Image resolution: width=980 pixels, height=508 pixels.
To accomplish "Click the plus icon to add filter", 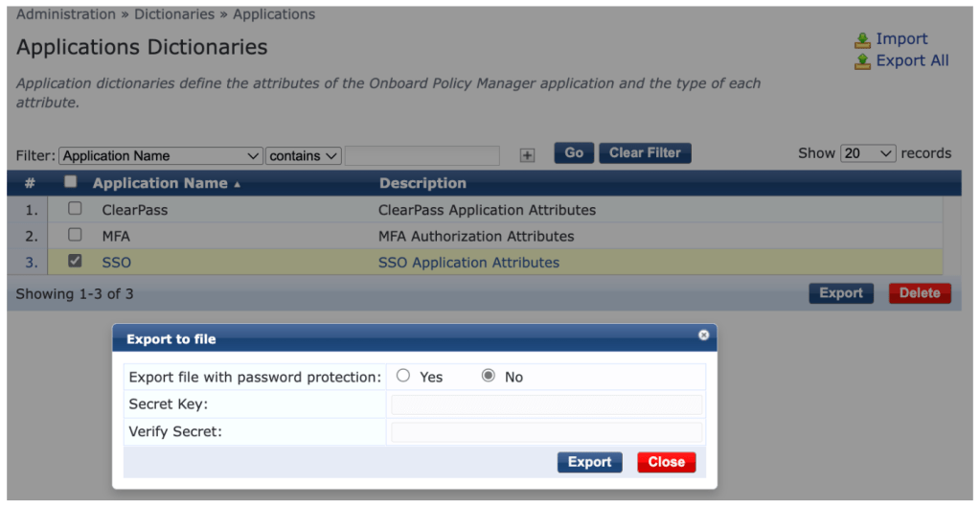I will (527, 155).
